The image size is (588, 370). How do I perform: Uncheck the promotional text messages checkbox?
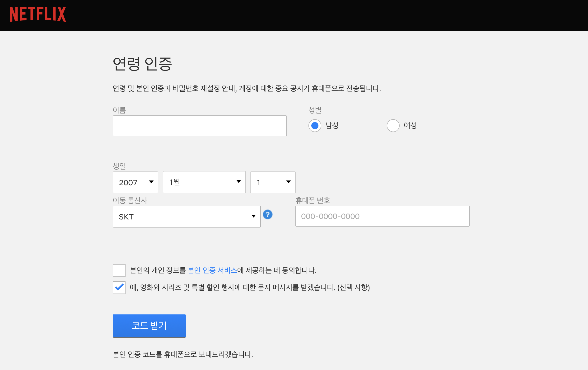[119, 287]
